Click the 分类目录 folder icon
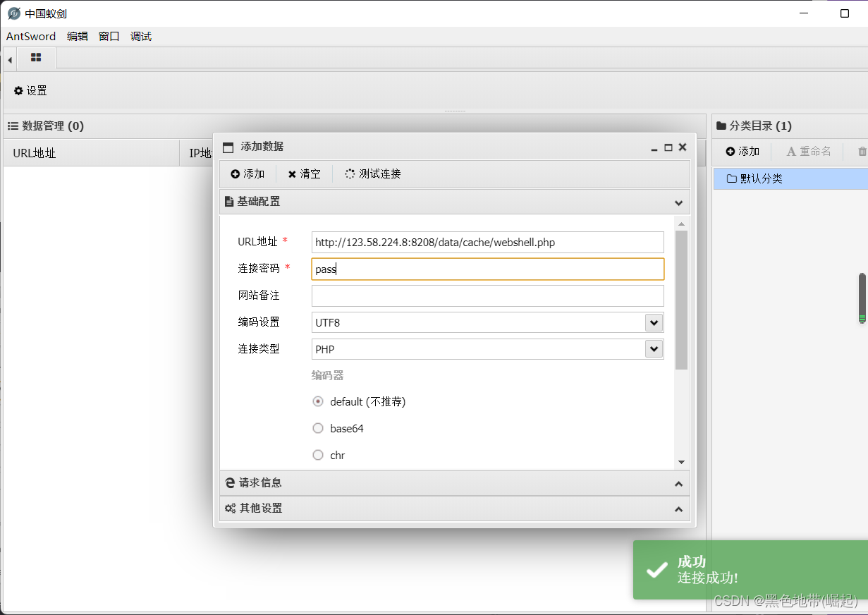 tap(721, 126)
